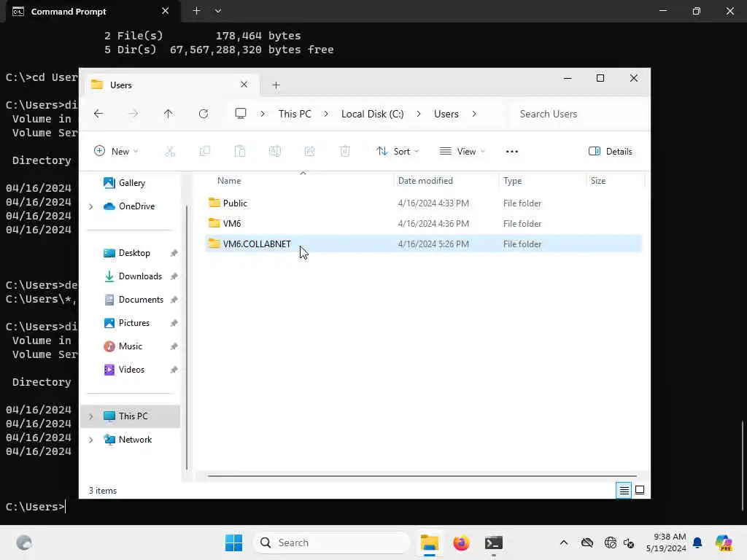Refresh the Users folder view
The width and height of the screenshot is (747, 560).
(x=204, y=114)
